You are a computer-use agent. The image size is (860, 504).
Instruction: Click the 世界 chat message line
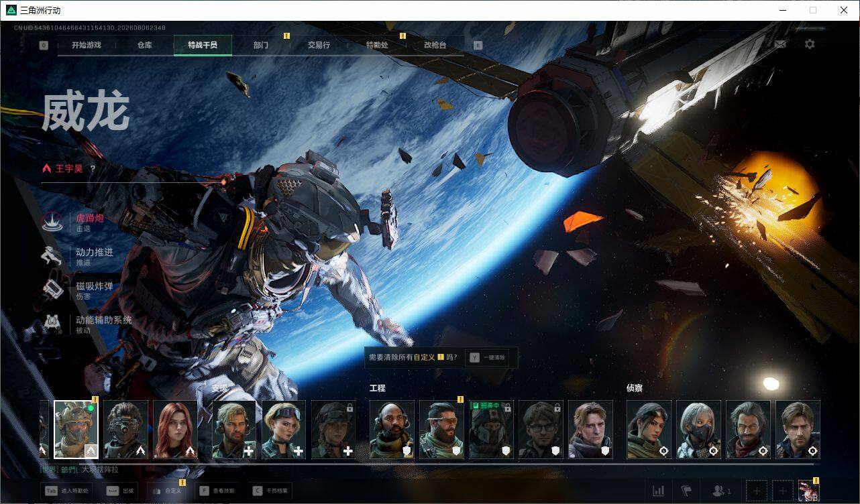(79, 470)
